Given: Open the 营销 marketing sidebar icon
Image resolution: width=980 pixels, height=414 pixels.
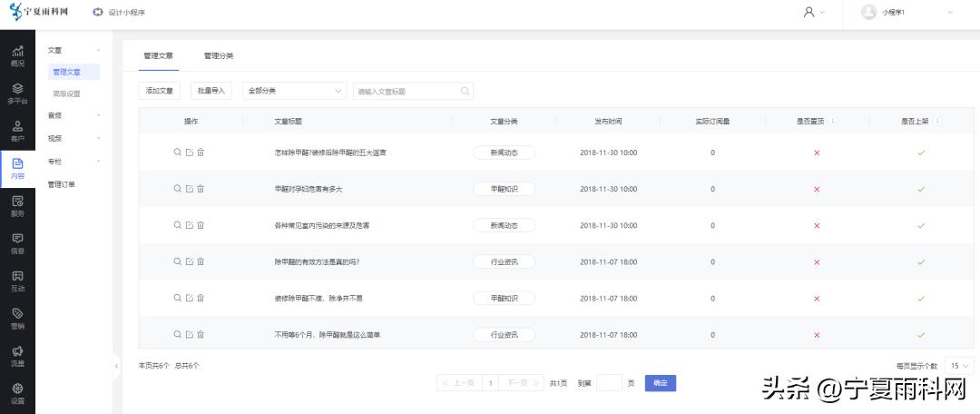Looking at the screenshot, I should point(17,319).
